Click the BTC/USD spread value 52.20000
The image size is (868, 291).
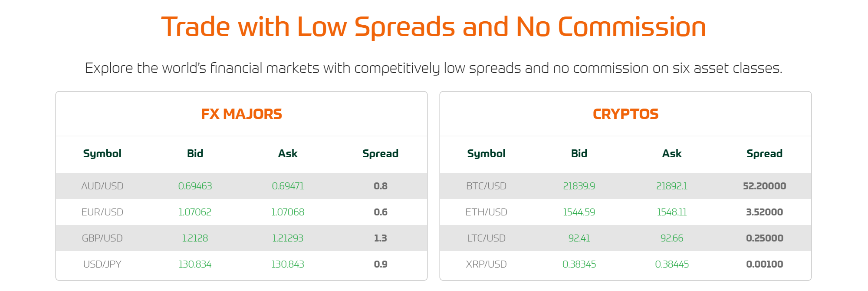765,186
